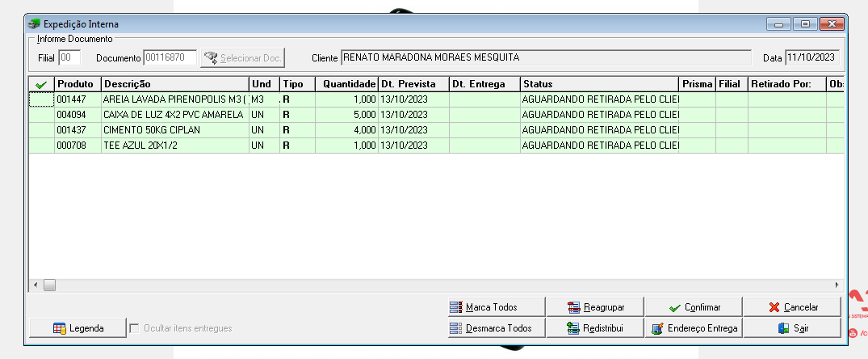The height and width of the screenshot is (359, 868).
Task: Click the horizontal scrollbar right arrow
Action: click(837, 285)
